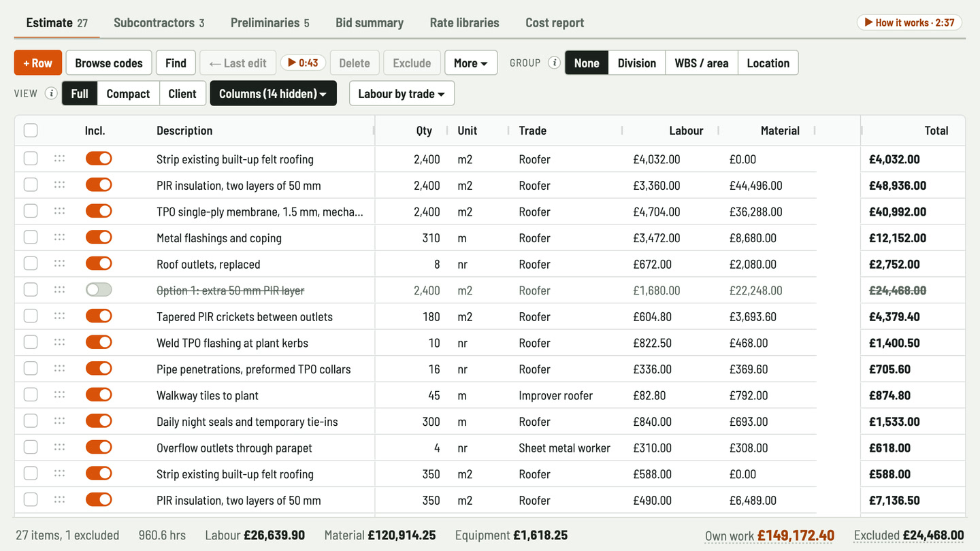Group rows by Location

click(x=768, y=63)
